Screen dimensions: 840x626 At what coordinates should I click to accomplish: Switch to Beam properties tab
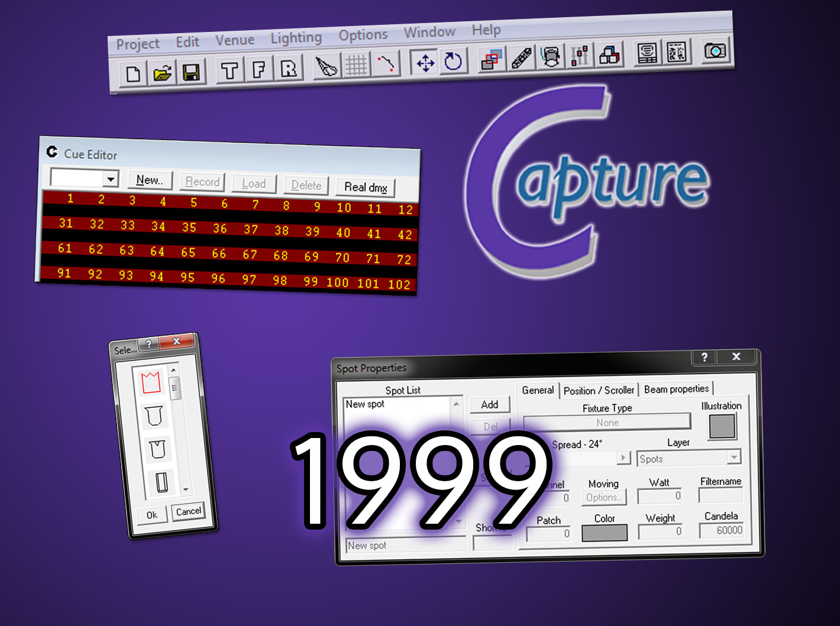pos(676,389)
